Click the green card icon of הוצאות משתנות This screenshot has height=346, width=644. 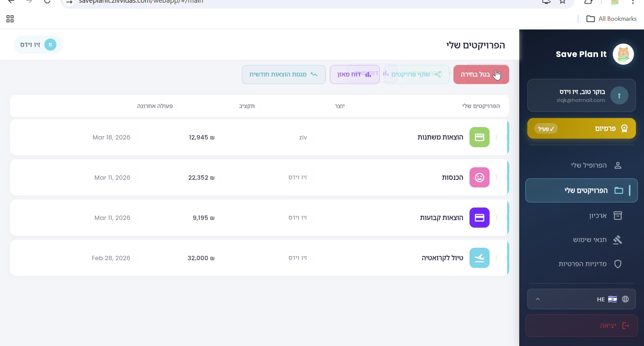tap(479, 137)
